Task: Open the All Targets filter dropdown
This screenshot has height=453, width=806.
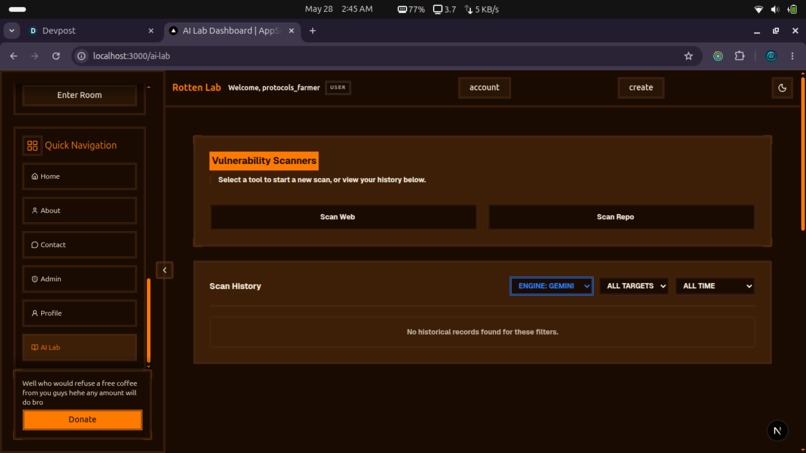Action: click(x=634, y=286)
